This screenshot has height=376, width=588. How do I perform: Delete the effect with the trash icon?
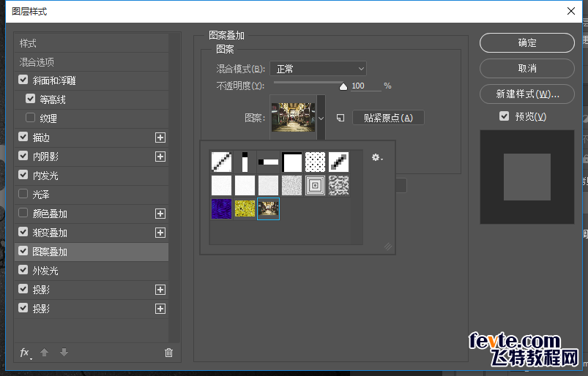tap(168, 353)
